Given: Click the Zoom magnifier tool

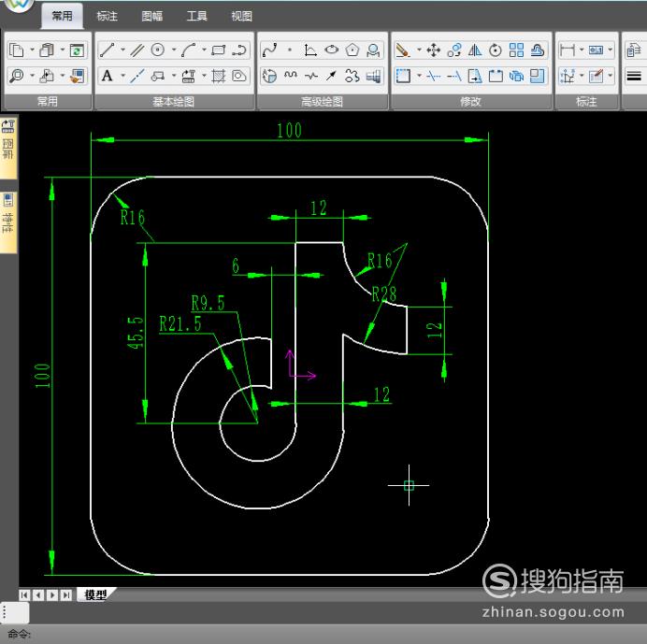Looking at the screenshot, I should (x=17, y=76).
